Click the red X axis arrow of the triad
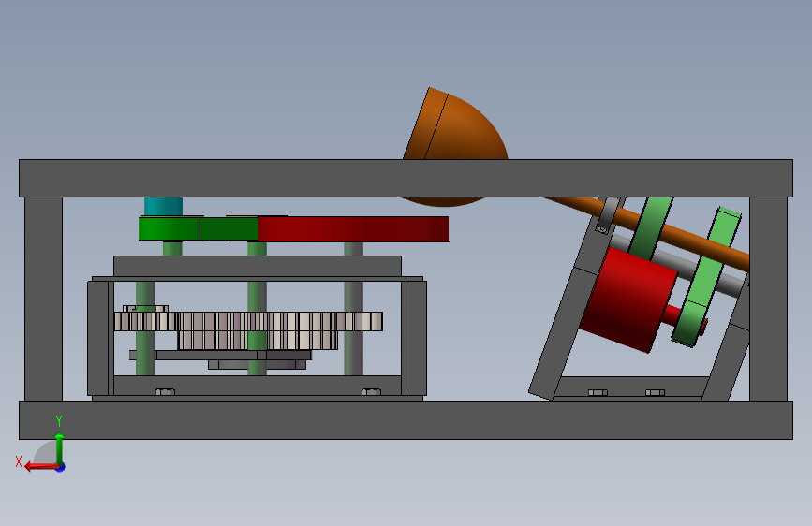This screenshot has height=526, width=812. point(41,466)
